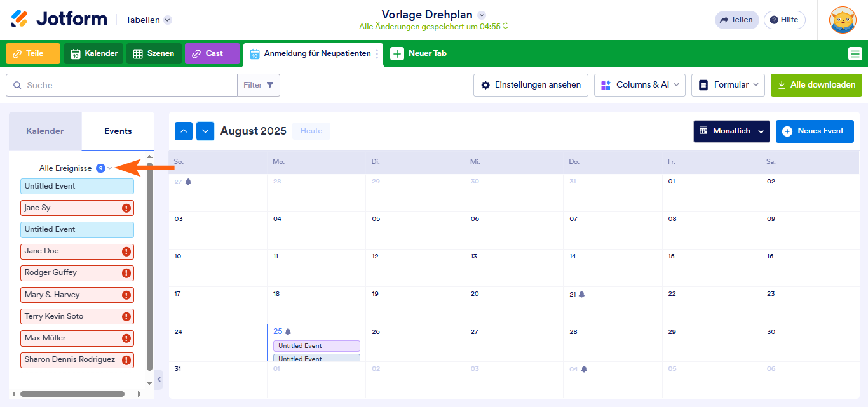The image size is (868, 407).
Task: Expand the Columns & AI menu
Action: (x=639, y=85)
